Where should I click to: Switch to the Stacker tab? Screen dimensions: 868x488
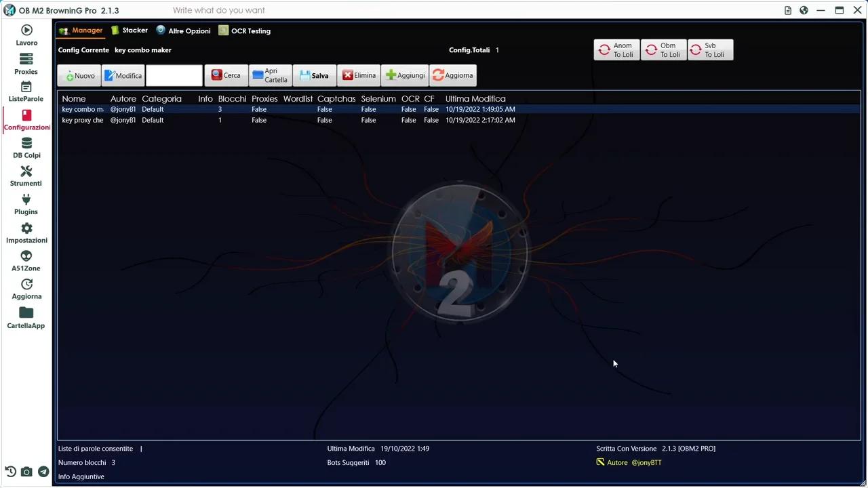tap(130, 30)
